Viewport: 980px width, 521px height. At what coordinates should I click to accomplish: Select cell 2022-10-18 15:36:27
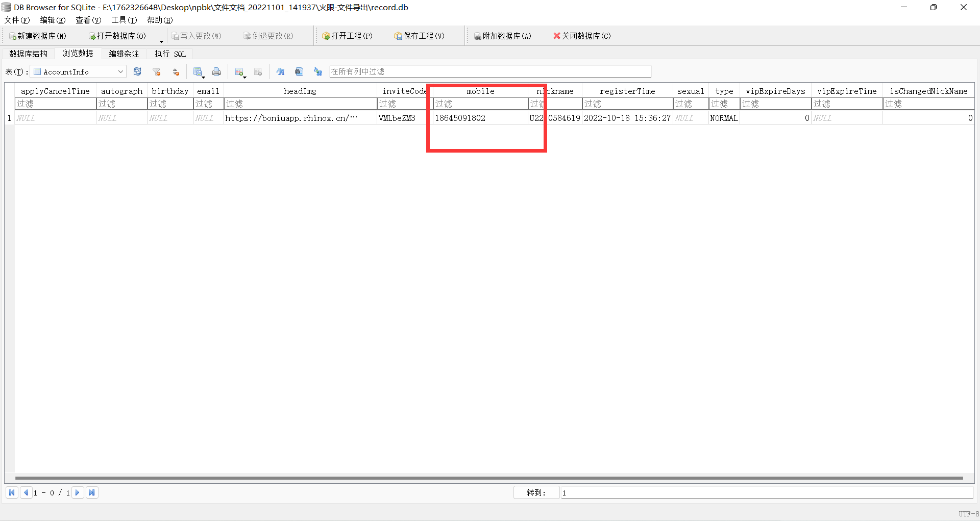click(x=627, y=118)
